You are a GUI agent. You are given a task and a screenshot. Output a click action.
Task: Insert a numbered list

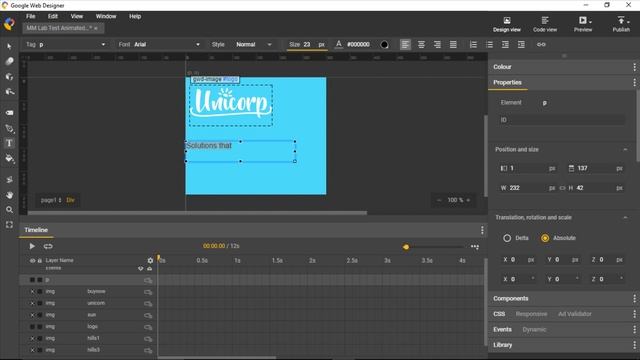pos(473,44)
